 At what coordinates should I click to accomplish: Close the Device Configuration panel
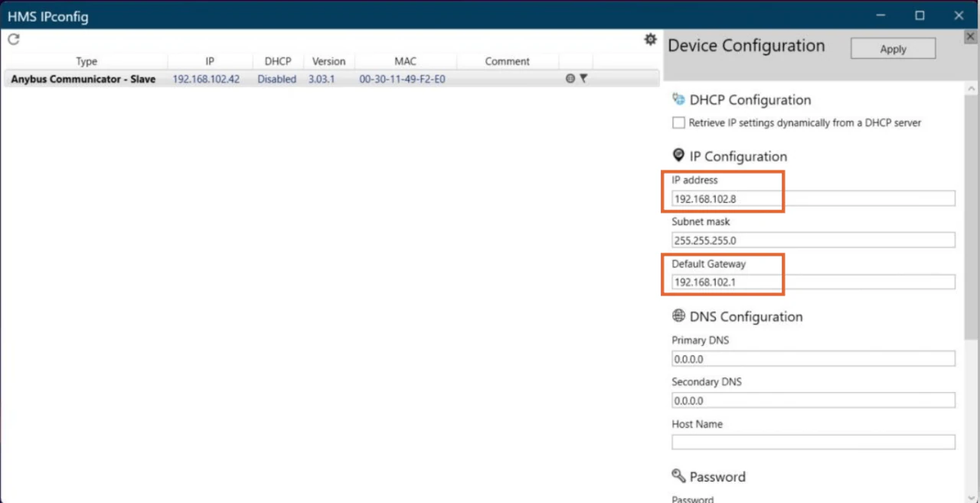click(x=970, y=37)
